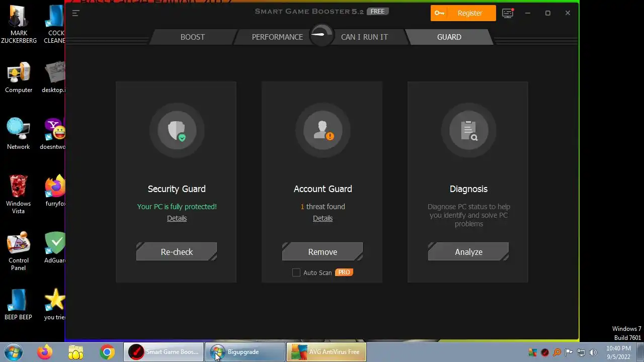Open the volume speaker tray icon

tap(593, 352)
